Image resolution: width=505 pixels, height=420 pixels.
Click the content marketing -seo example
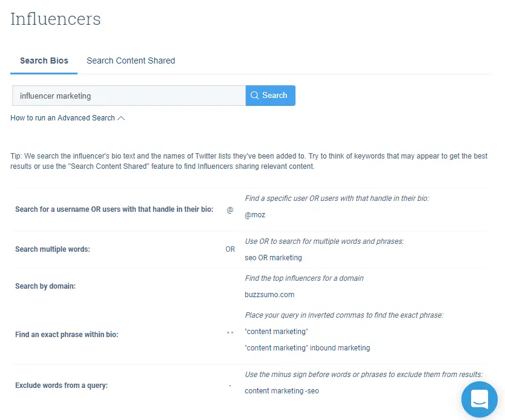tap(282, 391)
